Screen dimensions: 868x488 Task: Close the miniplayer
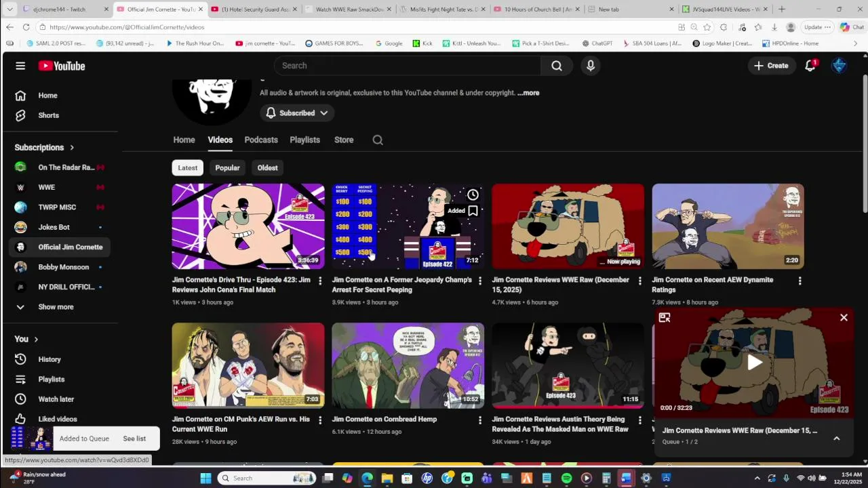[844, 317]
